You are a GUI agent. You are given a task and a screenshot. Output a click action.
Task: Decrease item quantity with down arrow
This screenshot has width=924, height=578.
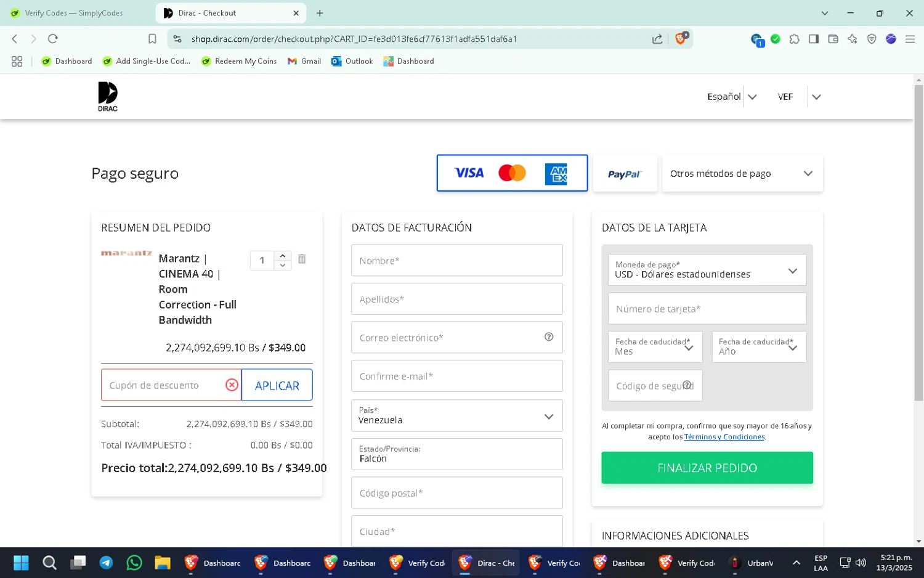282,266
